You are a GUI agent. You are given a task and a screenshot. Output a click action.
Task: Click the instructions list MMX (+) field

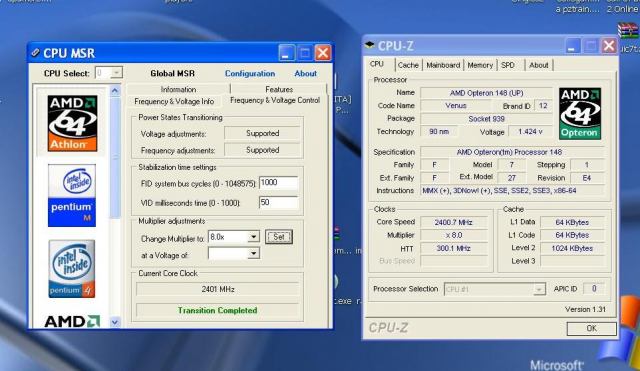(512, 191)
